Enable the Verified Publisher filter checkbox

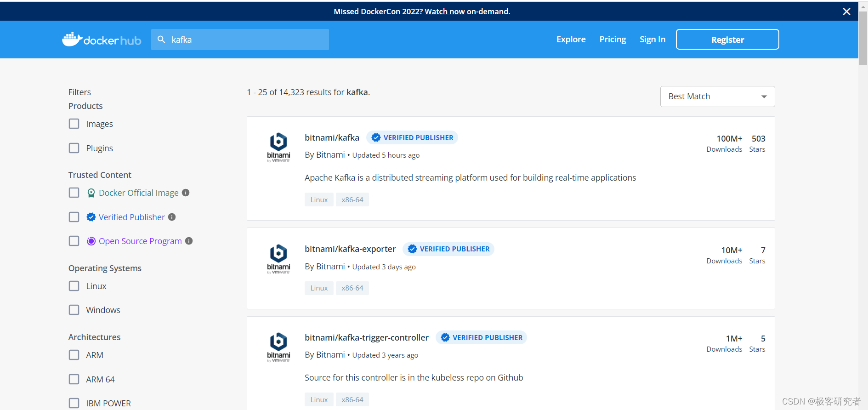pyautogui.click(x=74, y=217)
